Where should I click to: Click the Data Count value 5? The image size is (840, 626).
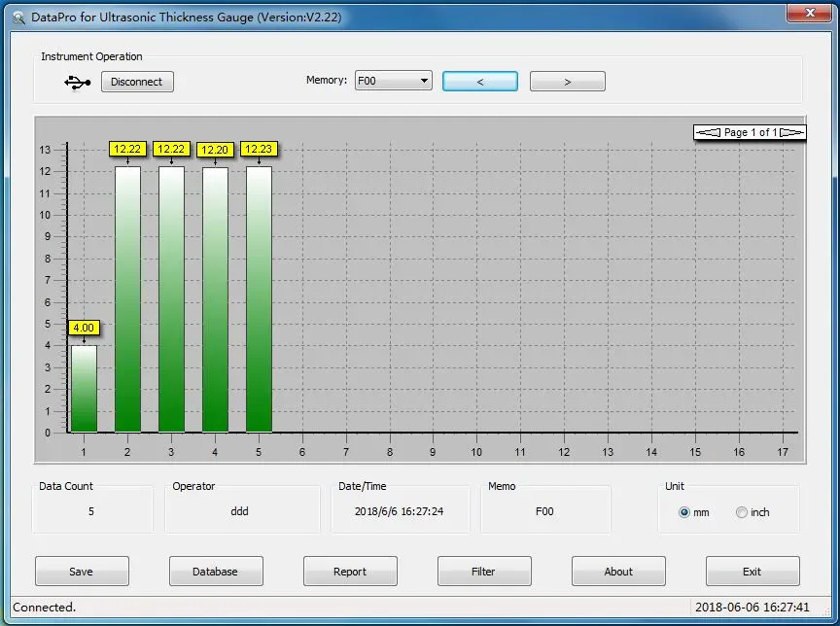coord(91,511)
